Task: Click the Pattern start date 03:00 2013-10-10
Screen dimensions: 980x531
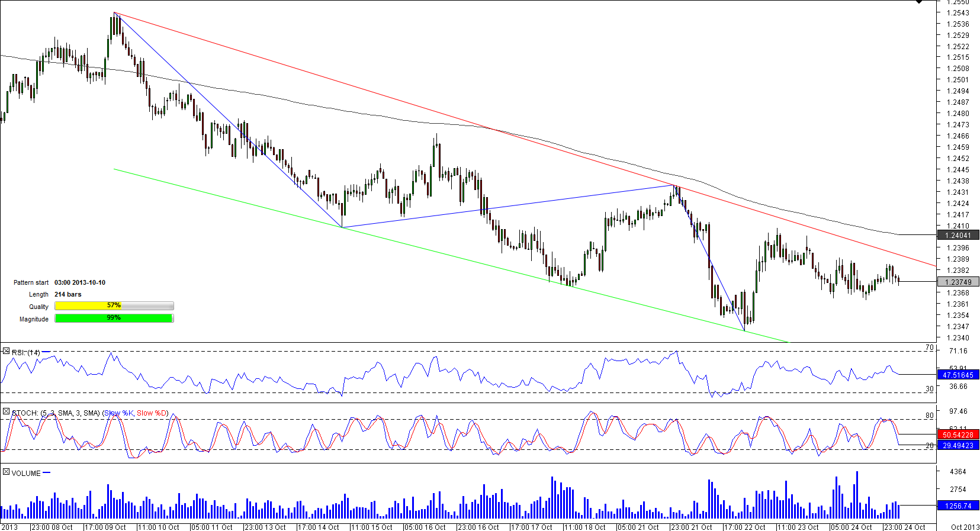Action: 80,283
